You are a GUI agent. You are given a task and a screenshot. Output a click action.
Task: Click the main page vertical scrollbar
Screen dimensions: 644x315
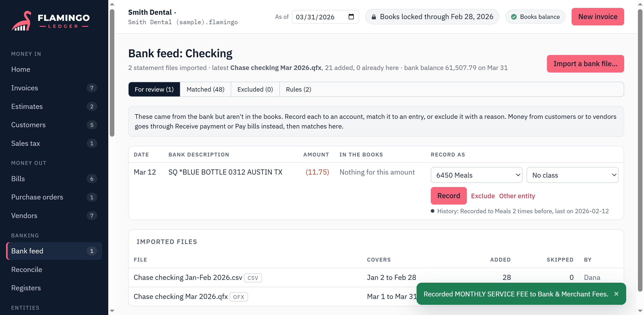coord(640,150)
